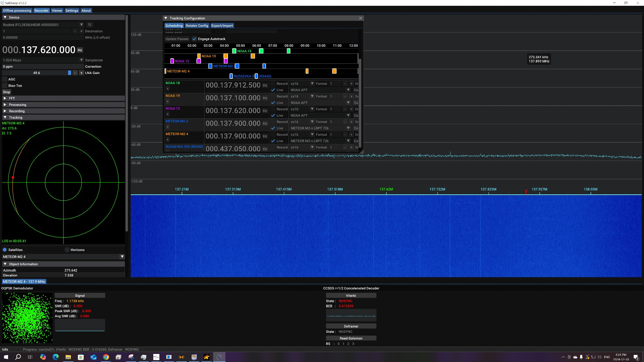644x362 pixels.
Task: Collapse the Object Information section
Action: (63, 264)
